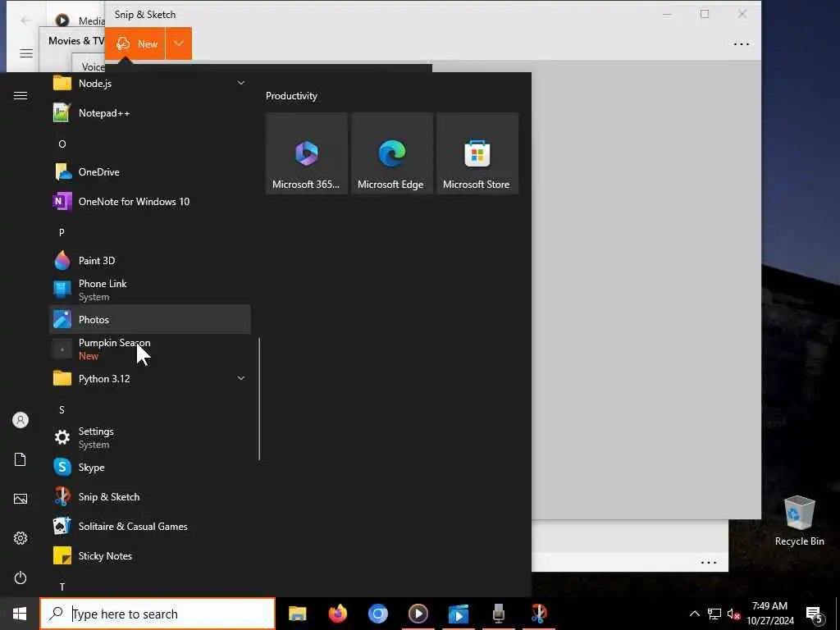Open the Recycle Bin on desktop
Image resolution: width=840 pixels, height=630 pixels.
[799, 521]
